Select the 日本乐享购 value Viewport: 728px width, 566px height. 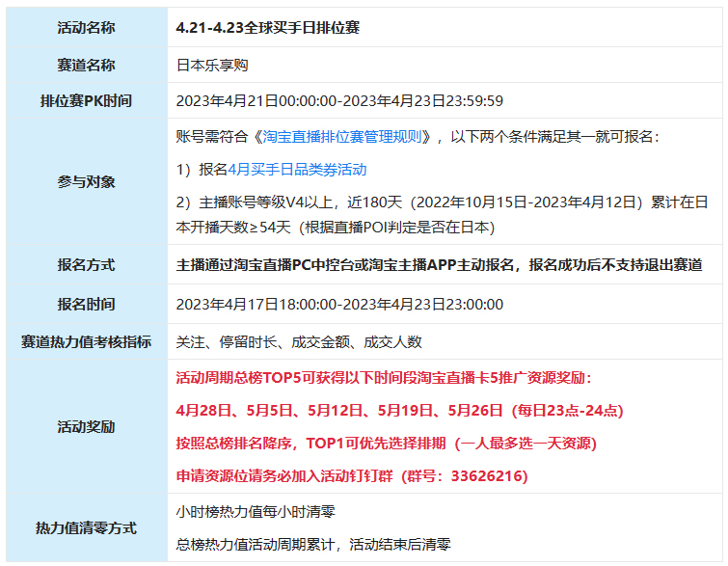(212, 65)
